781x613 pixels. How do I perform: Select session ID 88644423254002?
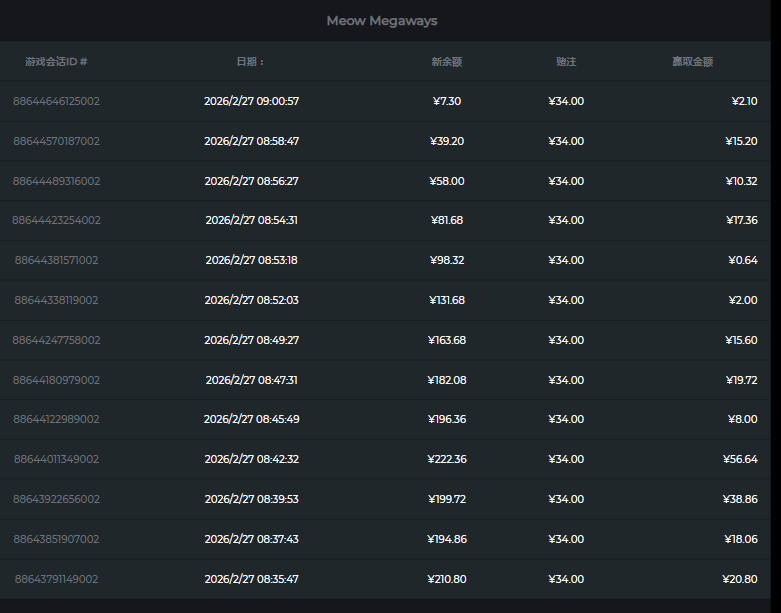pos(56,220)
